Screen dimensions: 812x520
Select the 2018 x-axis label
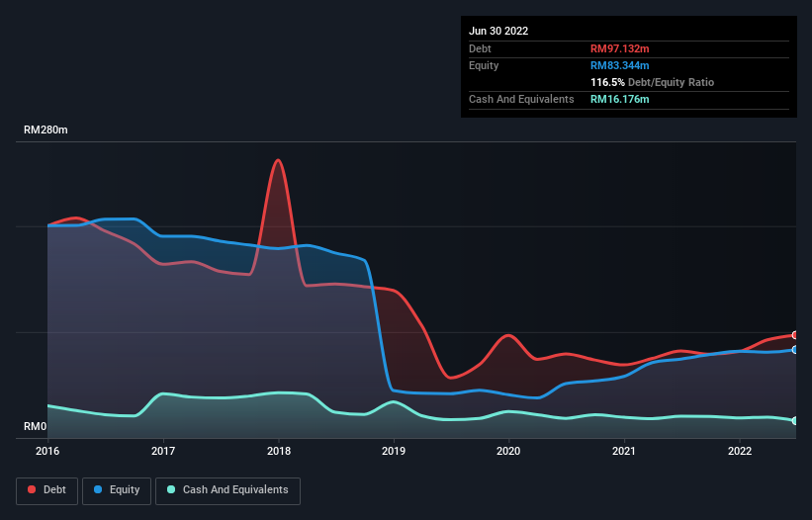pyautogui.click(x=279, y=451)
